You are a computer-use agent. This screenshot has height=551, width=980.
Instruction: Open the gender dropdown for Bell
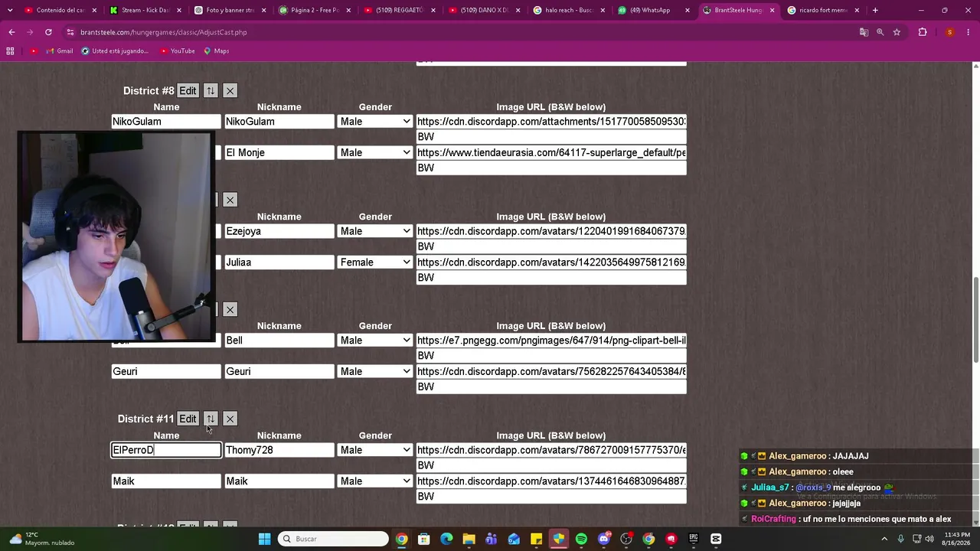point(375,341)
